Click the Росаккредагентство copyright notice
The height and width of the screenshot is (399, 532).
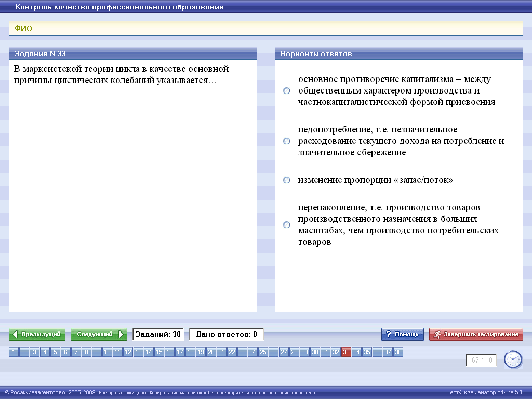point(161,393)
